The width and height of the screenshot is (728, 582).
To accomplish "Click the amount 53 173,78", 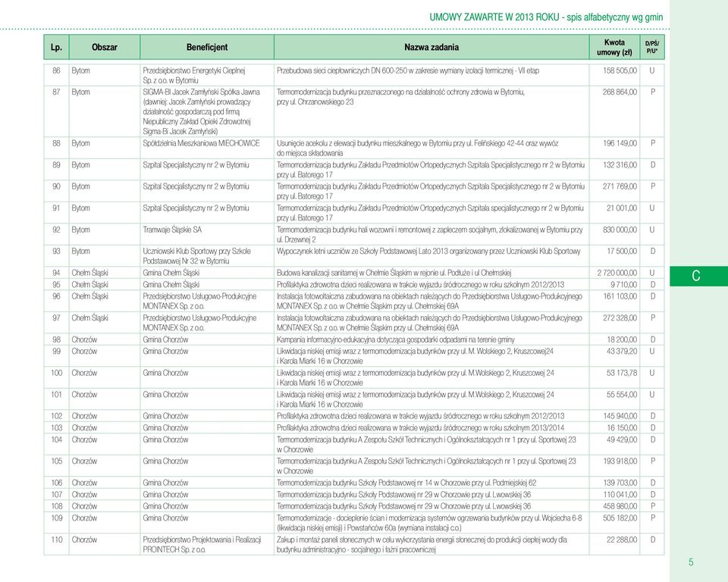I will click(622, 373).
